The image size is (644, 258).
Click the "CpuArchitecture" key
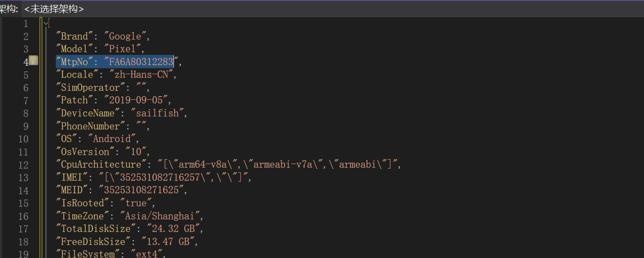[101, 165]
